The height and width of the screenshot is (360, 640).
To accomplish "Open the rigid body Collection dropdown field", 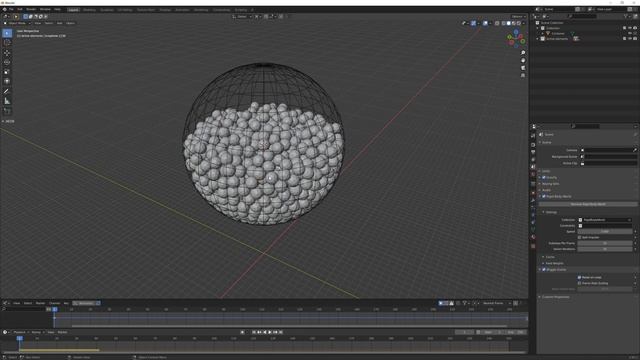I will [604, 220].
